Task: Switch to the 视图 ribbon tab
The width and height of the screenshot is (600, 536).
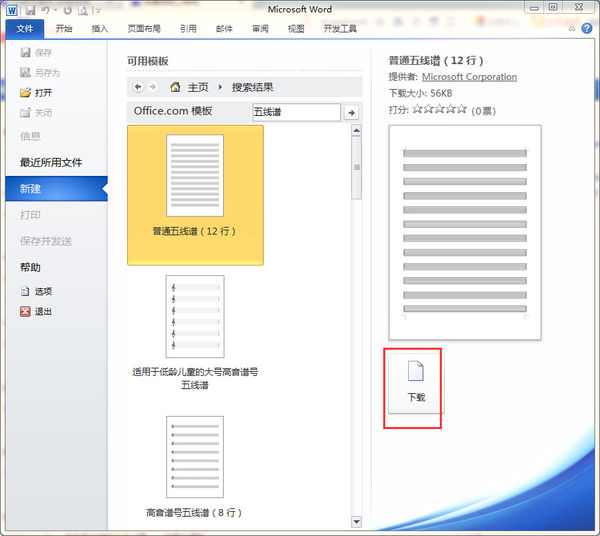Action: (296, 29)
